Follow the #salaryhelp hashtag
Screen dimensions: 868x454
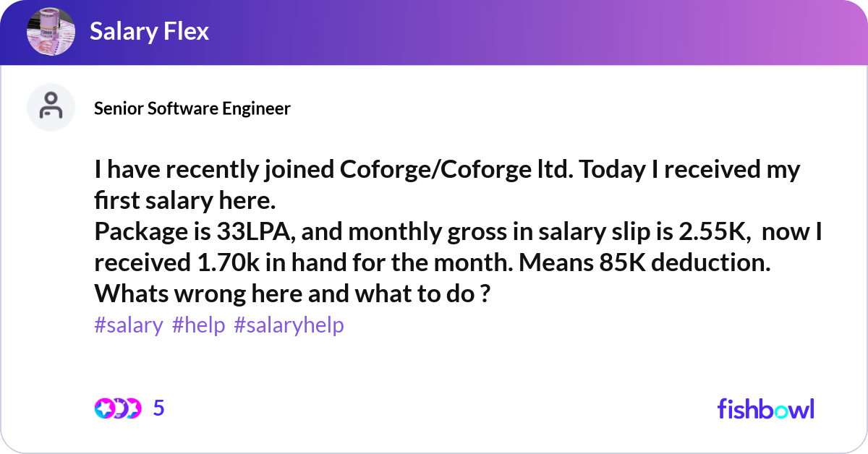(289, 325)
